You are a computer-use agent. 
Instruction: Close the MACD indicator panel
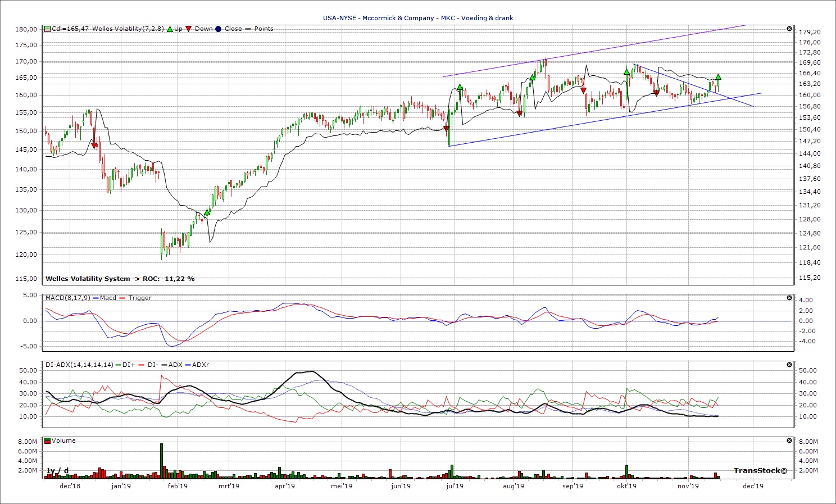[x=789, y=298]
